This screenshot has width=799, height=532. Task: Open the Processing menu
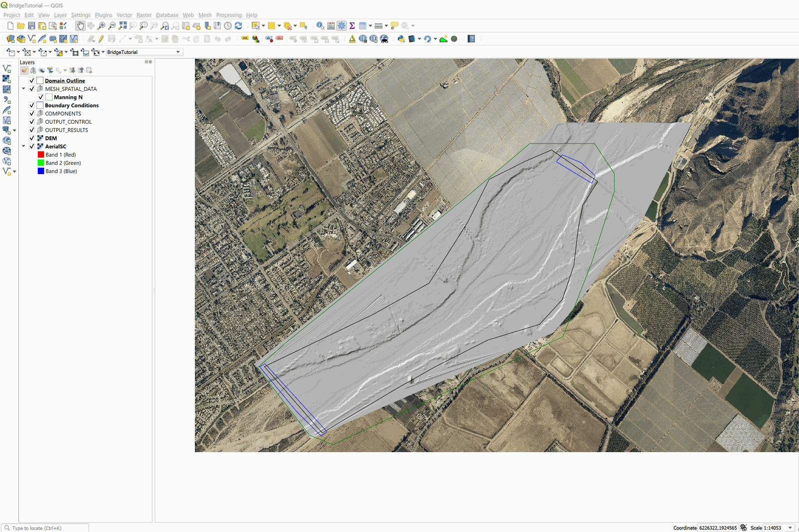(x=228, y=15)
